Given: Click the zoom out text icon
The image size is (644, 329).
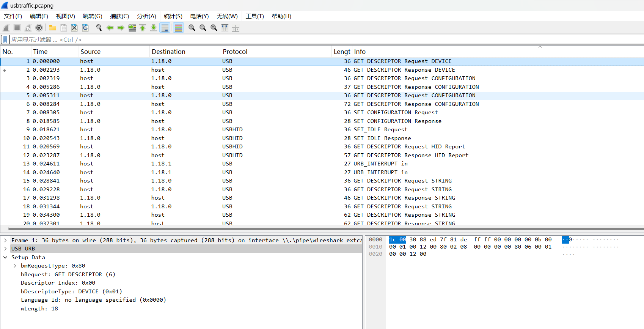Looking at the screenshot, I should [x=203, y=28].
